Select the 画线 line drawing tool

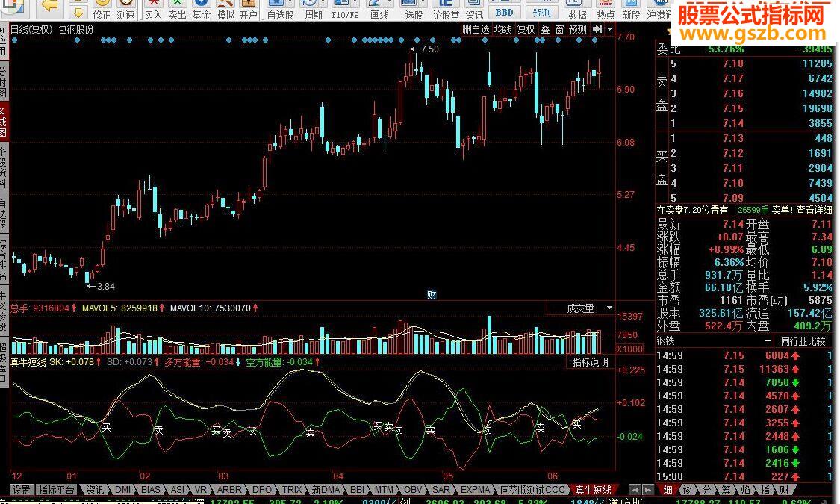(379, 10)
